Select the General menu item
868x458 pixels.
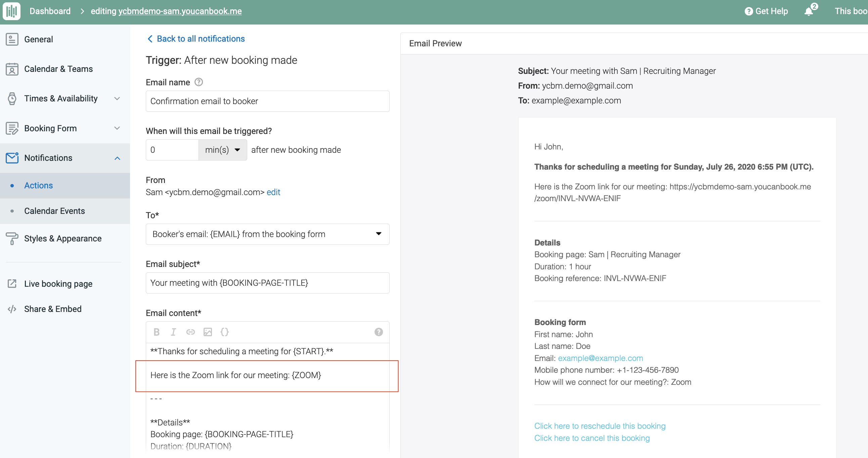(x=39, y=39)
